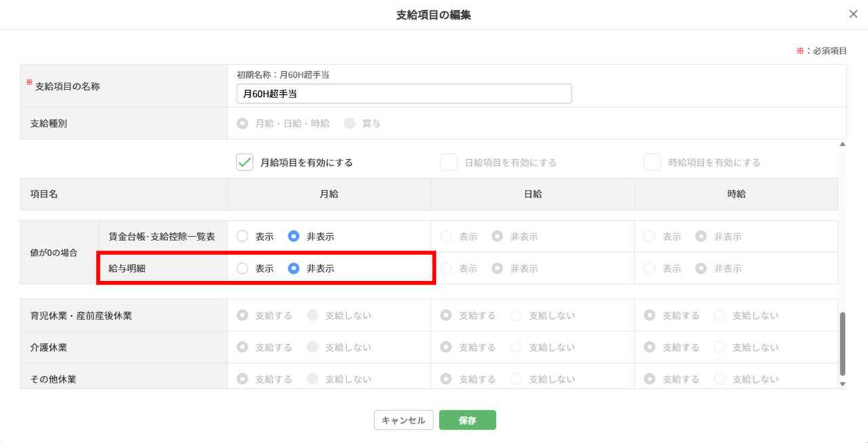The height and width of the screenshot is (443, 868).
Task: Select 月給・日給・時給 payment type radio
Action: coord(242,123)
